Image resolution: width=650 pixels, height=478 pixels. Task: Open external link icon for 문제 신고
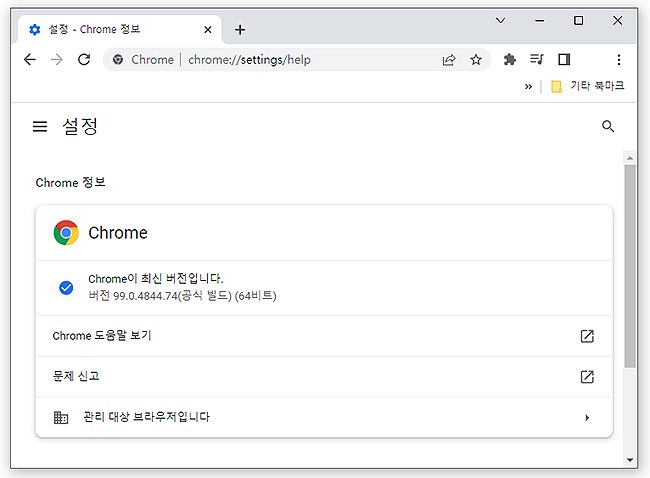pyautogui.click(x=587, y=376)
